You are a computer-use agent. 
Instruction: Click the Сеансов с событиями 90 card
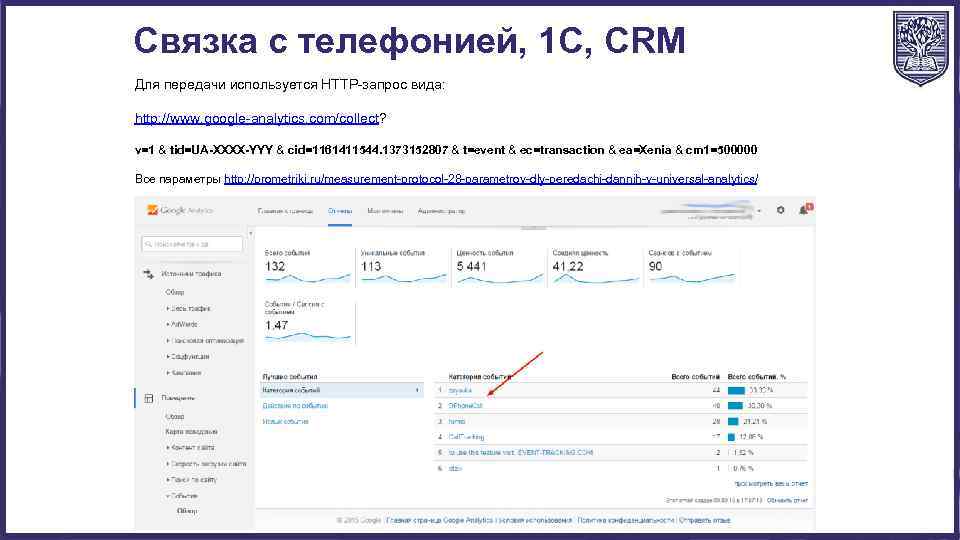tap(691, 266)
